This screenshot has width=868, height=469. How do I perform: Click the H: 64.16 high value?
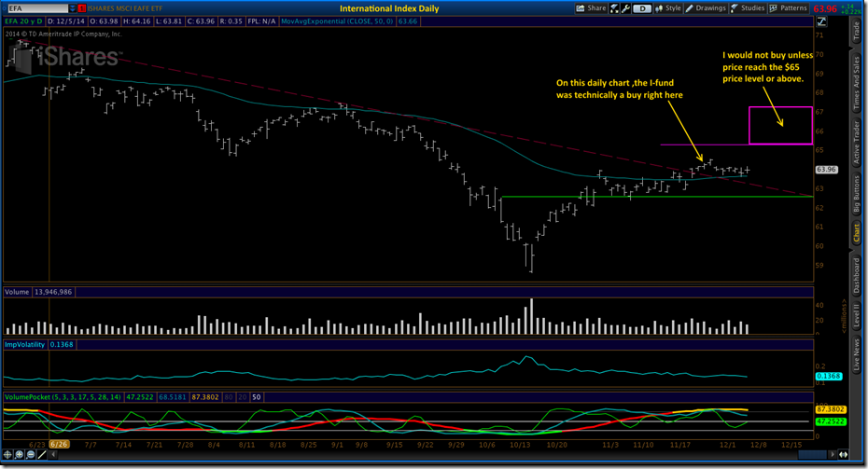pyautogui.click(x=136, y=21)
